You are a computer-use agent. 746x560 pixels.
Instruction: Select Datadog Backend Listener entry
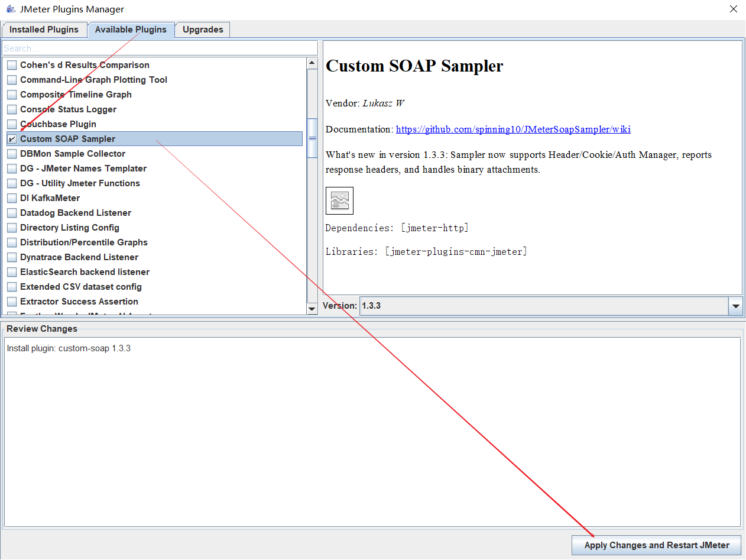(76, 213)
